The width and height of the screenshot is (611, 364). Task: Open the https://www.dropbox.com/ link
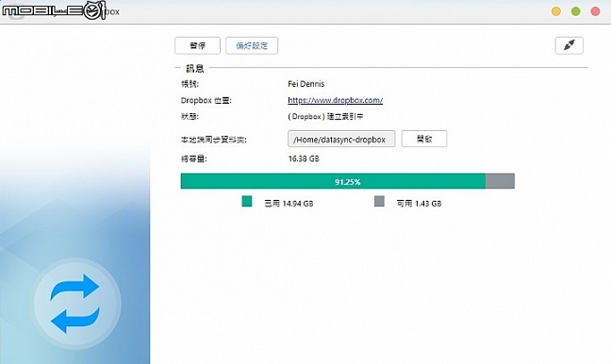(335, 100)
